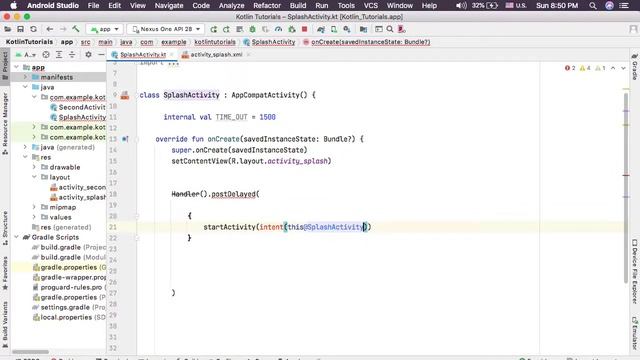The width and height of the screenshot is (640, 360).
Task: Toggle the Project tool window
Action: point(5,65)
